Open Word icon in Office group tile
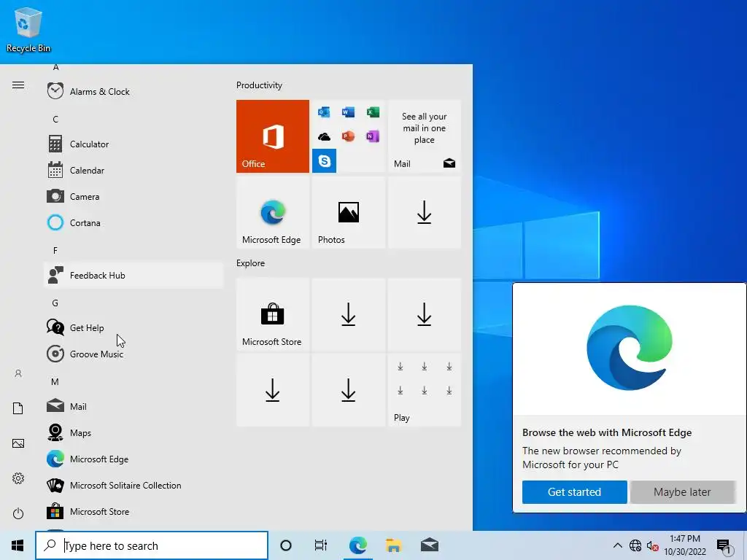The height and width of the screenshot is (560, 747). coord(348,112)
